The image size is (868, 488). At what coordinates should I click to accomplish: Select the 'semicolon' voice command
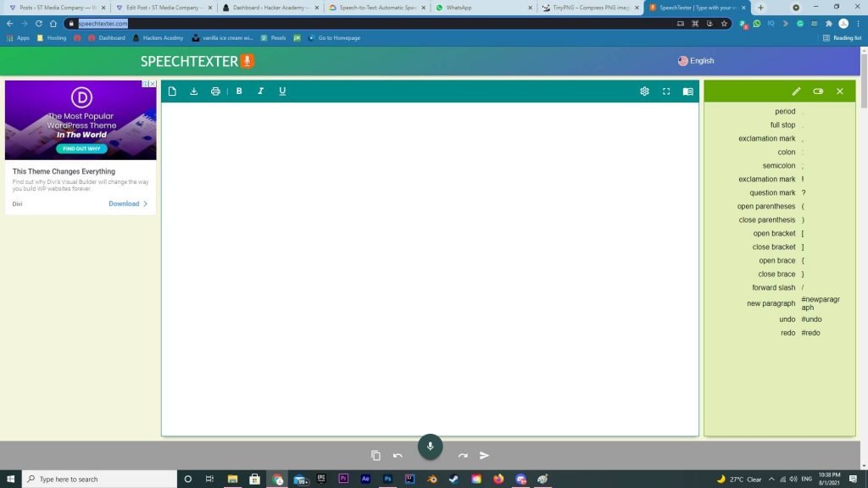pyautogui.click(x=778, y=165)
